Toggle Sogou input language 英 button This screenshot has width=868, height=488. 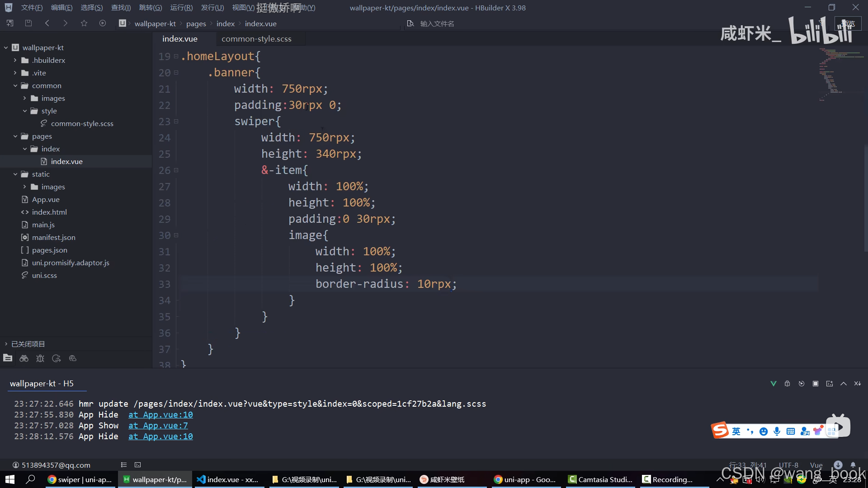tap(736, 432)
